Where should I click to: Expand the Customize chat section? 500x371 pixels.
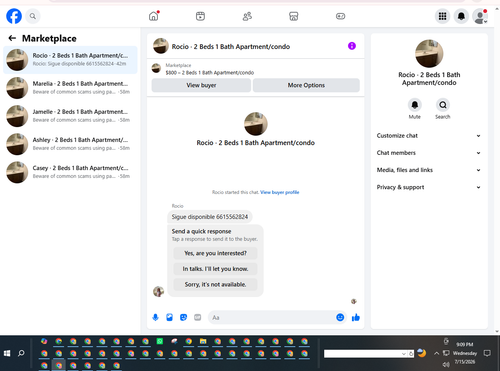(x=429, y=136)
